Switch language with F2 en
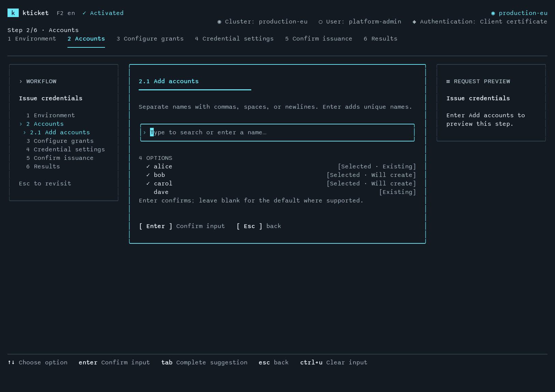555x392 pixels. click(66, 13)
